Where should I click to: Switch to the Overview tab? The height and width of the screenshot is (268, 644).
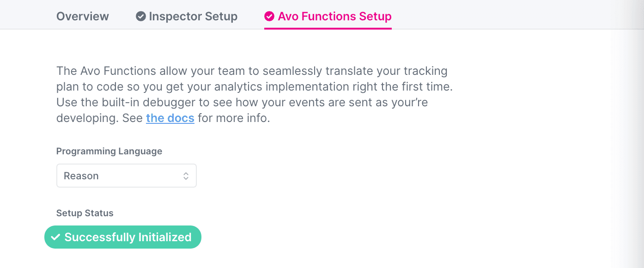(82, 16)
